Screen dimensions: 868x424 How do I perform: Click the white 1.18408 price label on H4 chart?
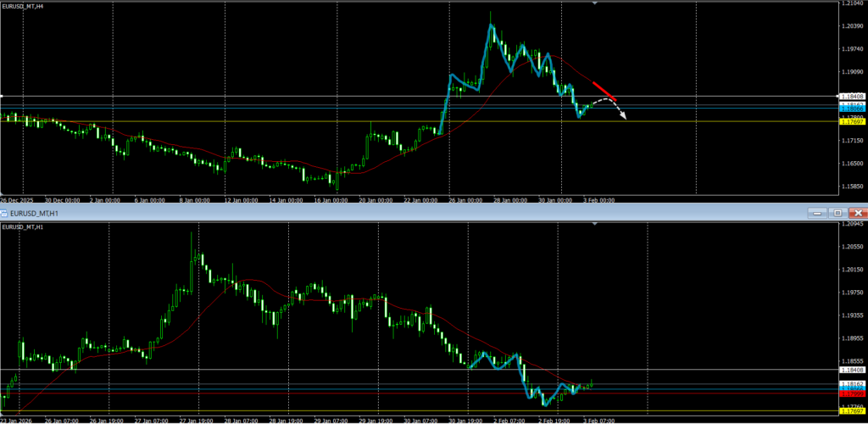[x=851, y=96]
